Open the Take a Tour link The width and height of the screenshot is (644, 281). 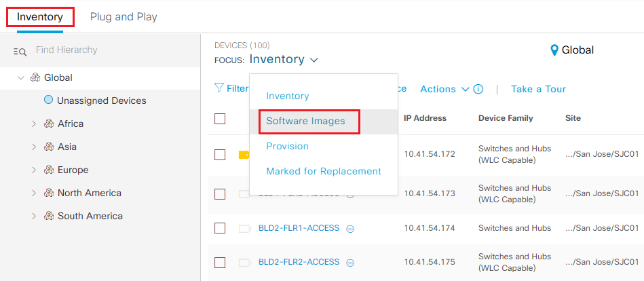(538, 89)
